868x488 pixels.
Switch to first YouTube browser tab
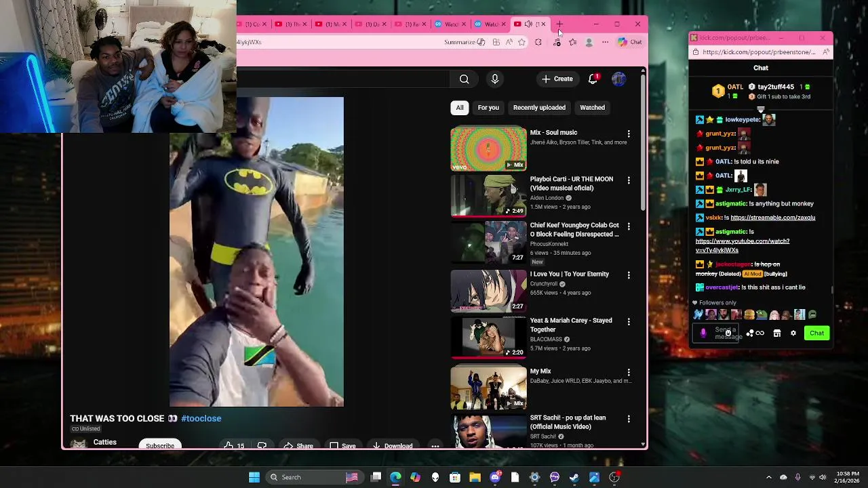pos(255,24)
